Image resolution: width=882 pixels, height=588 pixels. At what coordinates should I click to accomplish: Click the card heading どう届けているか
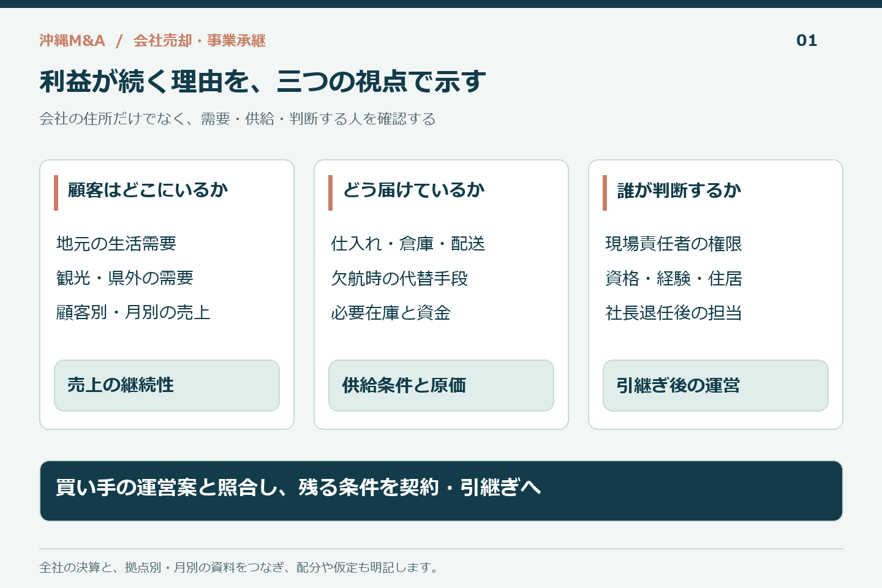[413, 190]
